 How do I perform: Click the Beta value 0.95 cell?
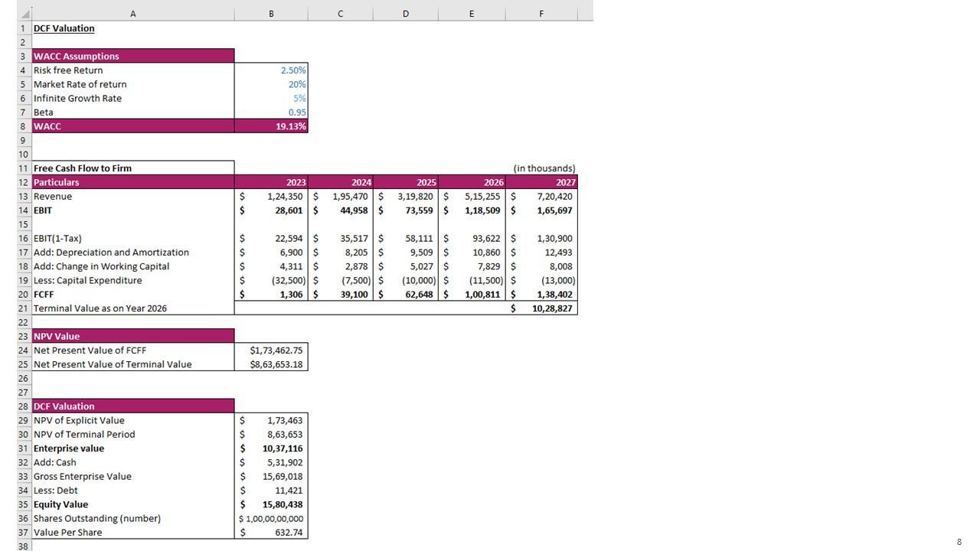271,112
